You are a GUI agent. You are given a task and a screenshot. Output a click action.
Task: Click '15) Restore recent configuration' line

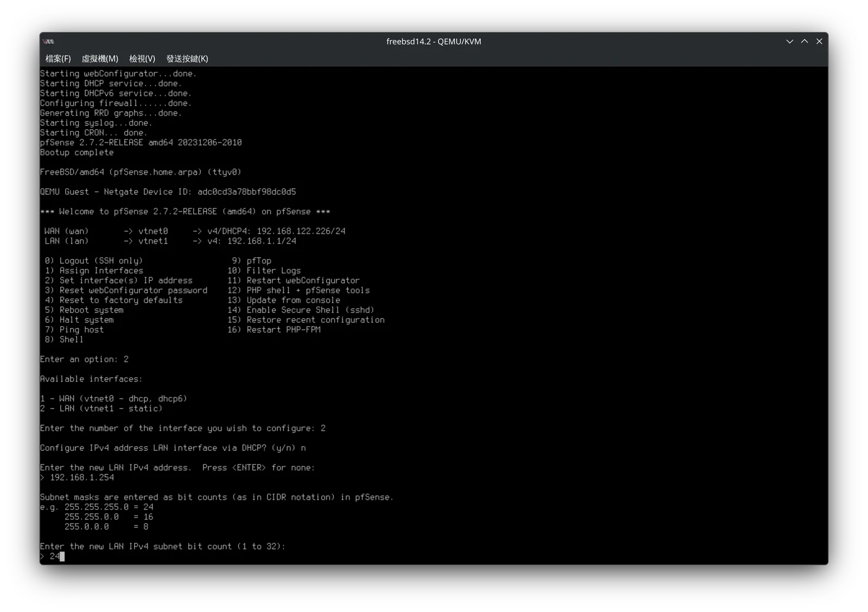tap(306, 320)
